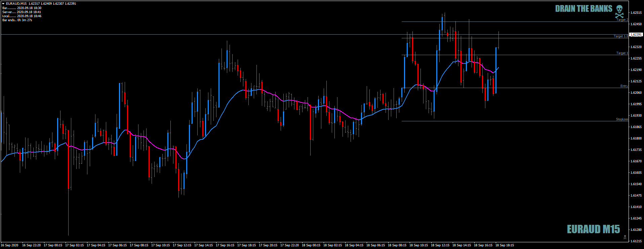
Task: Click the 1.62190 price scale value
Action: (x=636, y=70)
